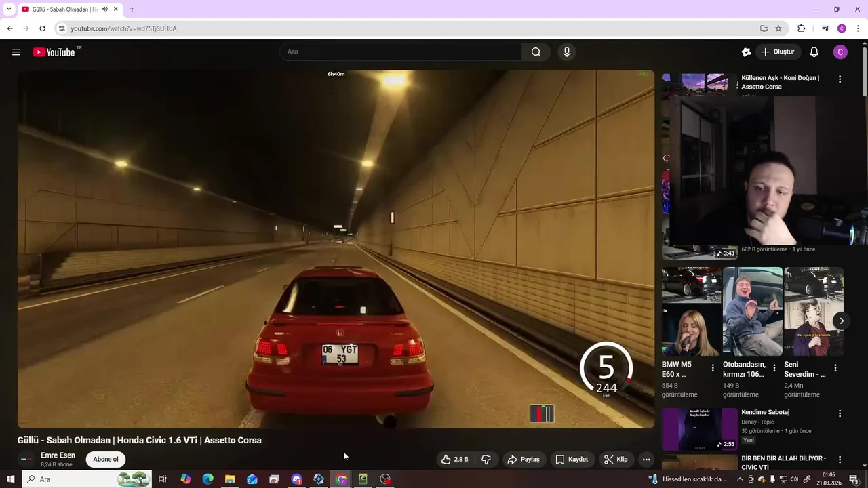Open the Windows Start menu

11,479
